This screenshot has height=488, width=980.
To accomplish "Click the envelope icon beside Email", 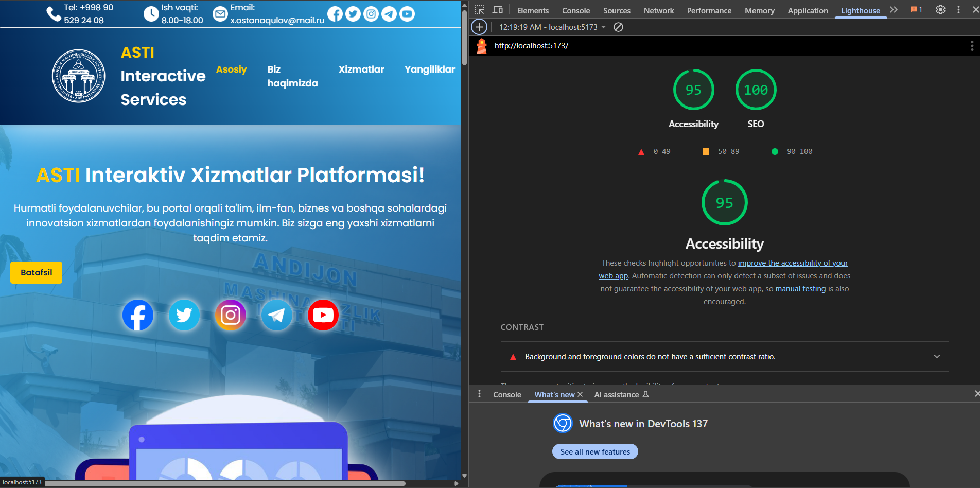I will (x=220, y=14).
